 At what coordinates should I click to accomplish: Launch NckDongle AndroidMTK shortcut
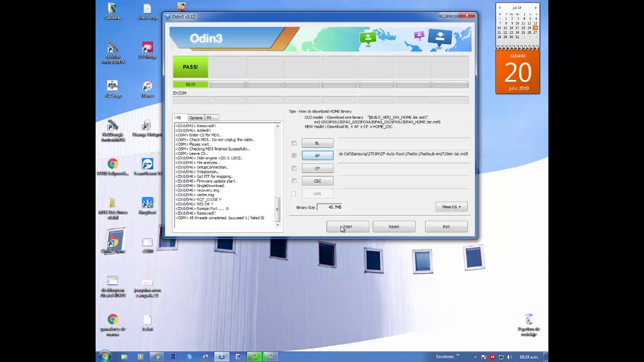tap(112, 130)
